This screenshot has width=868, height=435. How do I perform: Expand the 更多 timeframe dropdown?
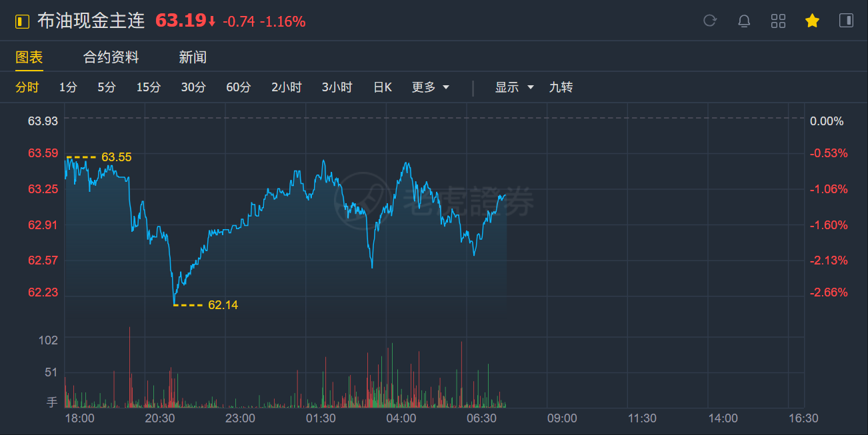pyautogui.click(x=430, y=87)
